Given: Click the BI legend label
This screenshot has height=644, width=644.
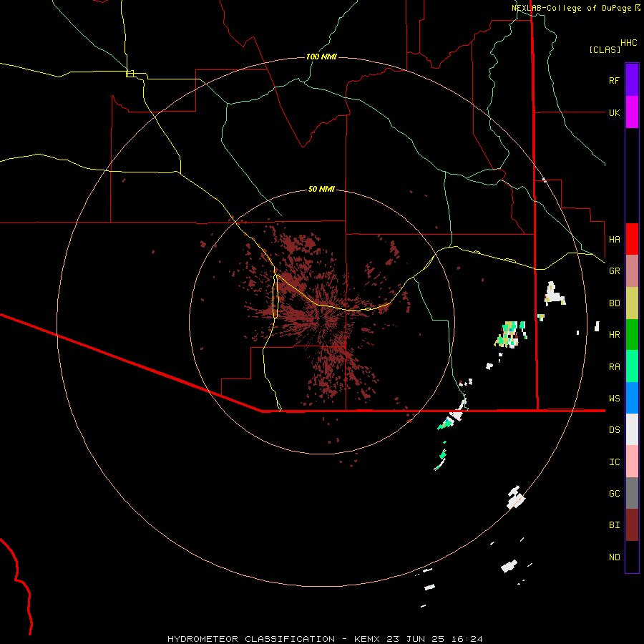Looking at the screenshot, I should (x=614, y=525).
